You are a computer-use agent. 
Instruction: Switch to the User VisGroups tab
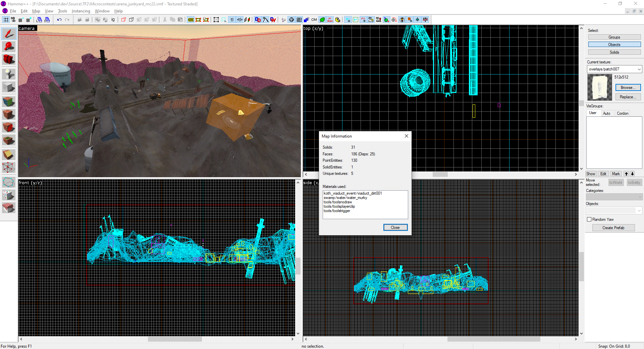[593, 113]
